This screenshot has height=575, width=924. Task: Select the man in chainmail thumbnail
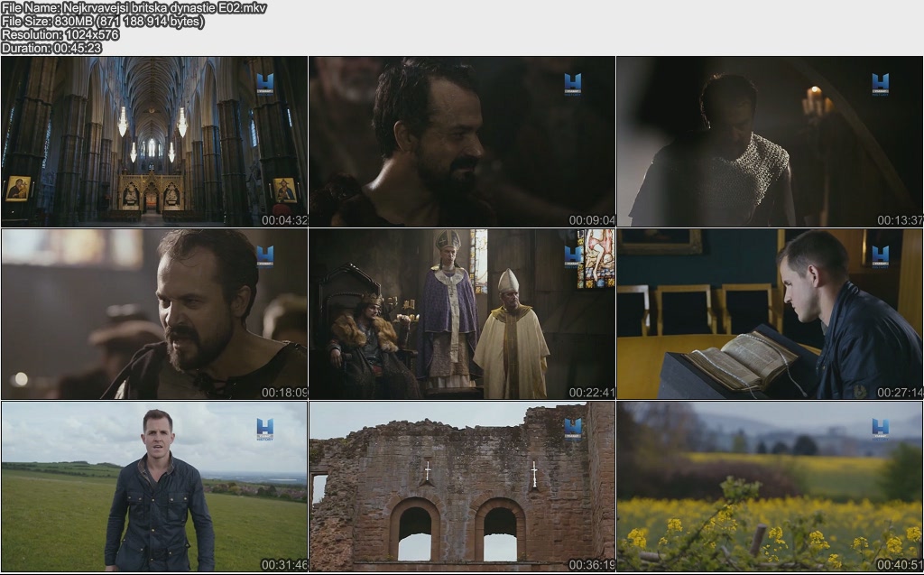tap(770, 142)
